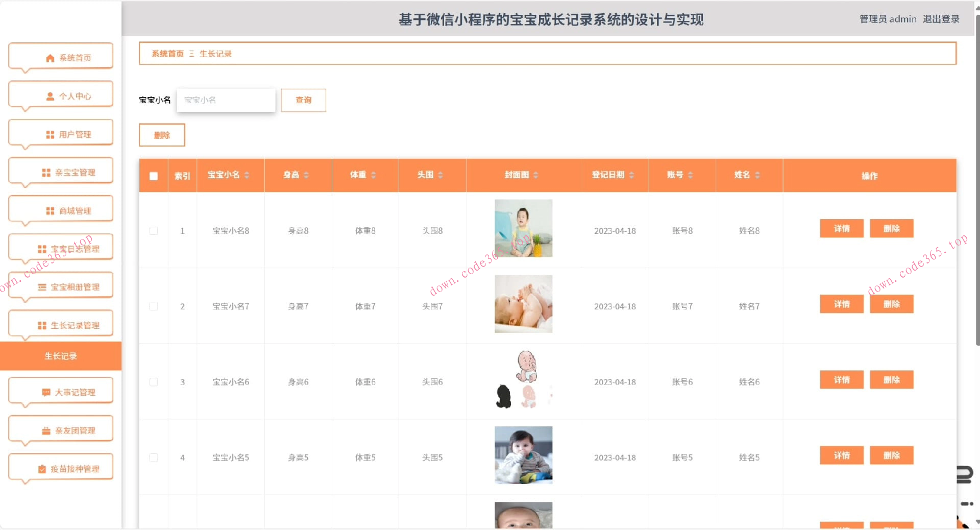Check the checkbox for 宝宝小名8 row

(153, 231)
